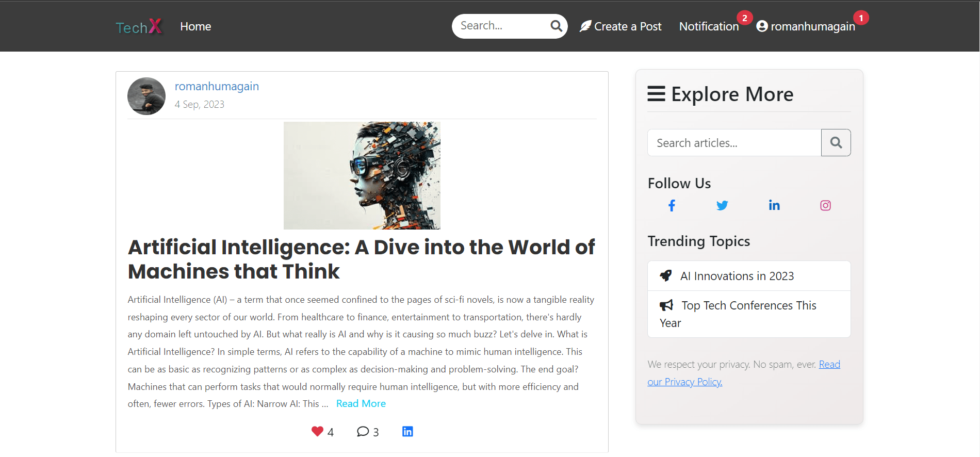The width and height of the screenshot is (980, 457).
Task: Open the Notification menu
Action: pyautogui.click(x=709, y=26)
